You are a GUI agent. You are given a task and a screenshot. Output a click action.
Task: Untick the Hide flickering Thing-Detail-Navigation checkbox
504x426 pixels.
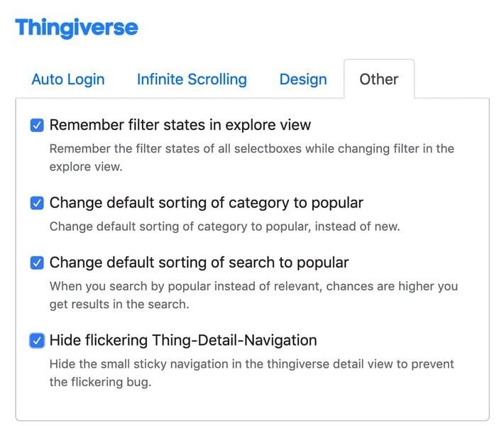(37, 341)
